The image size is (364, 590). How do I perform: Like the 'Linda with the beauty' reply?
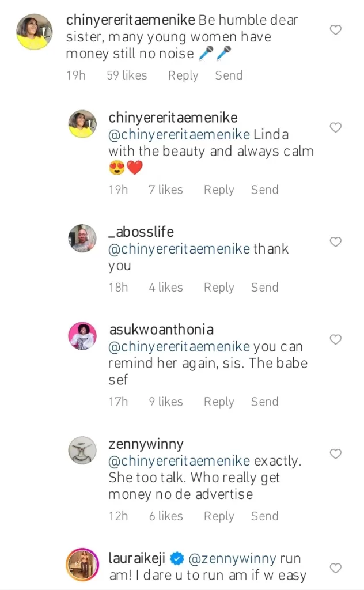click(x=335, y=127)
